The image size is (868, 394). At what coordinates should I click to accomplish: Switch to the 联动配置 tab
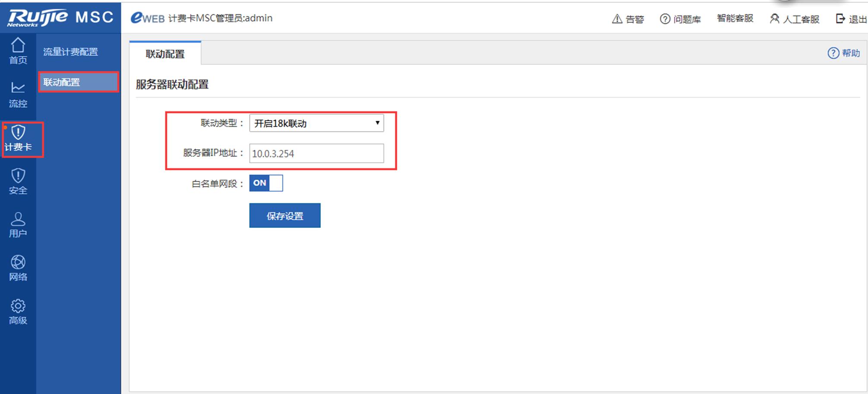[165, 54]
